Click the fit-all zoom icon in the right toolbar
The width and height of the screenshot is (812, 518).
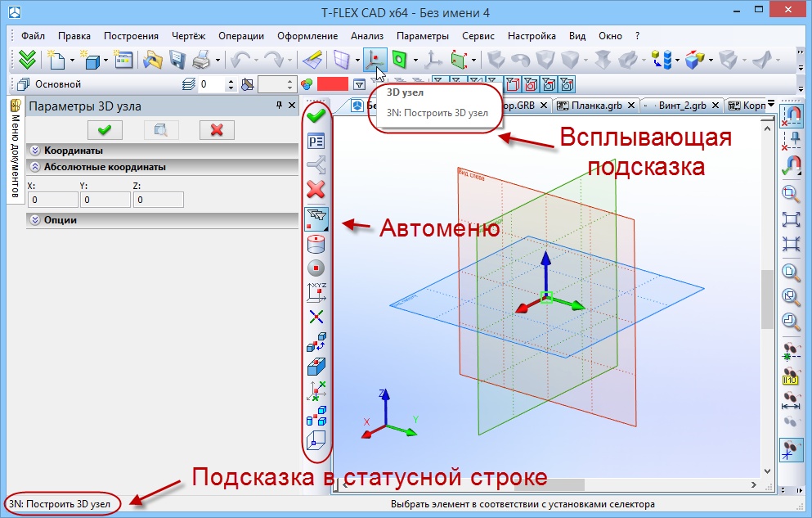point(791,219)
